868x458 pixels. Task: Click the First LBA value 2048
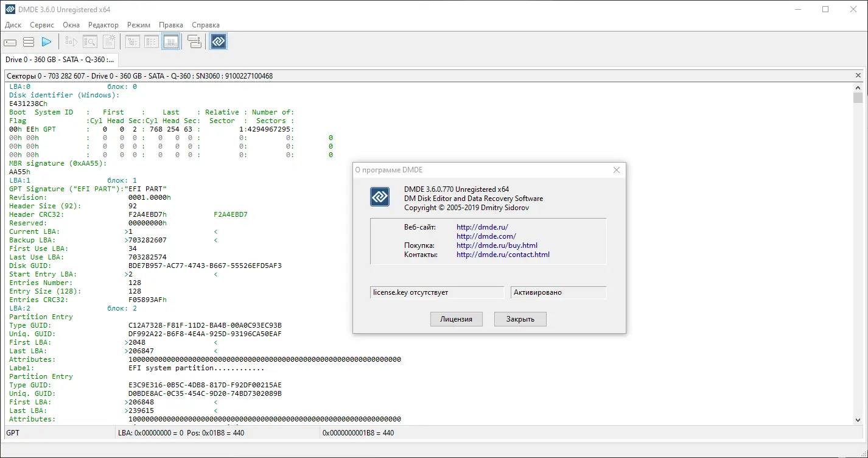point(137,342)
